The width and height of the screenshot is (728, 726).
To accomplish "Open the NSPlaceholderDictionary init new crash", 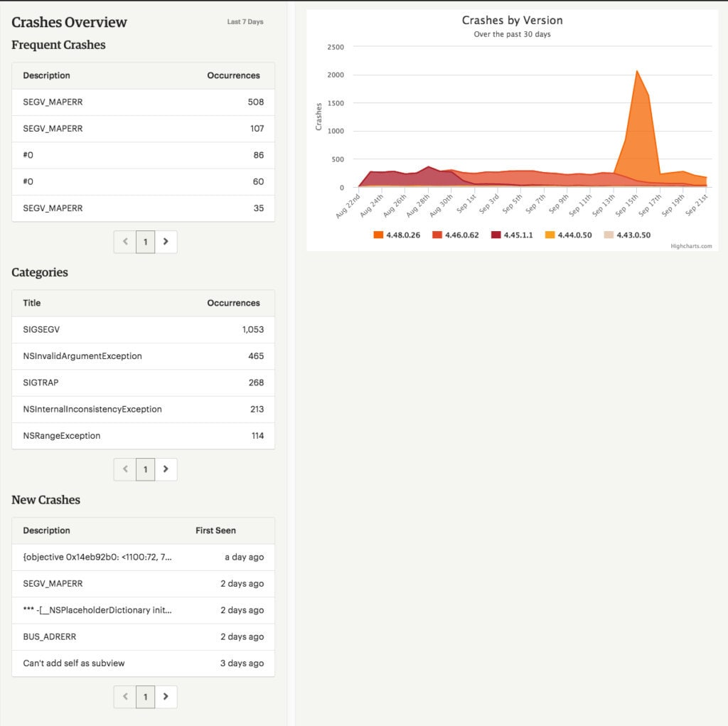I will (x=143, y=610).
